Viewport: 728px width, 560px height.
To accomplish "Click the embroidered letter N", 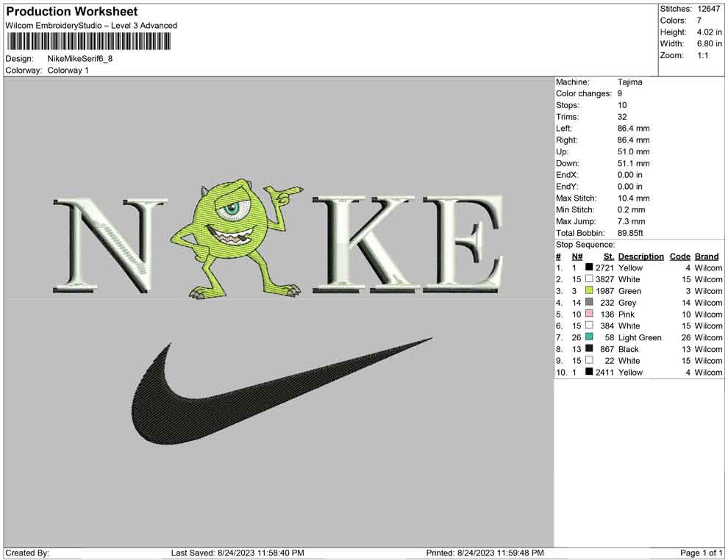I will tap(110, 246).
